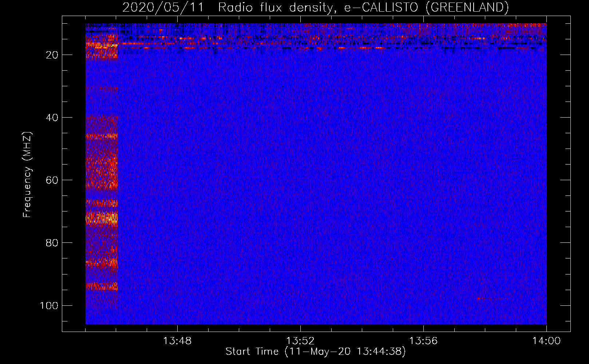Click the '13:56' time tick label
The image size is (589, 364).
(423, 341)
